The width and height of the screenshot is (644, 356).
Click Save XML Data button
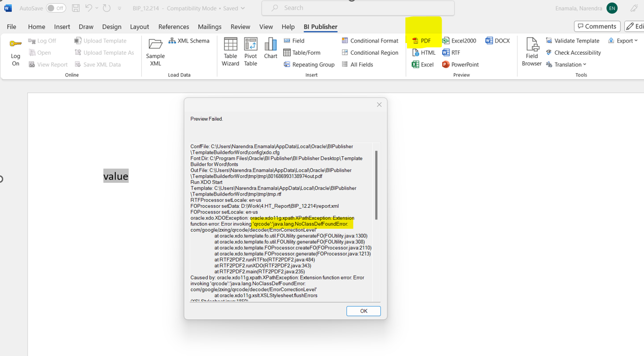[97, 64]
